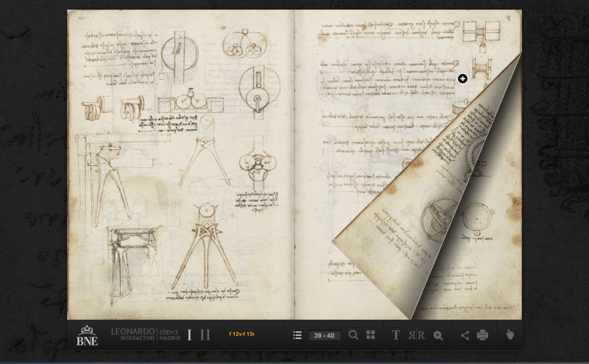589x364 pixels.
Task: Open the share icon
Action: tap(465, 335)
